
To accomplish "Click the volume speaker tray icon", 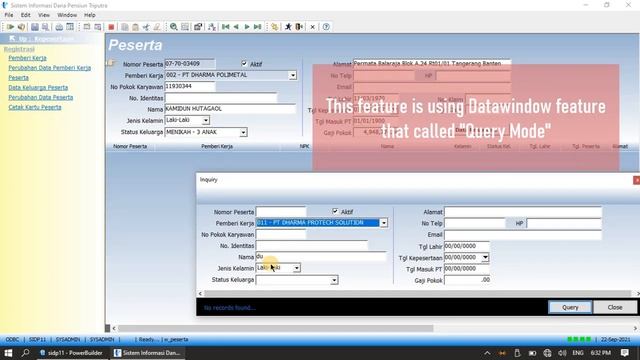I will tap(562, 353).
